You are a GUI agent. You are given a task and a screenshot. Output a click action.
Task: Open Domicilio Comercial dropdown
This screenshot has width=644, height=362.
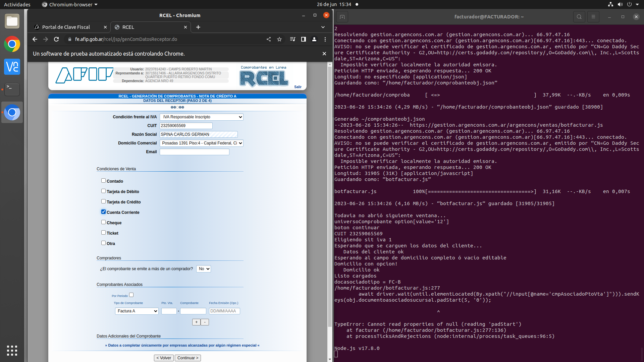tap(202, 143)
